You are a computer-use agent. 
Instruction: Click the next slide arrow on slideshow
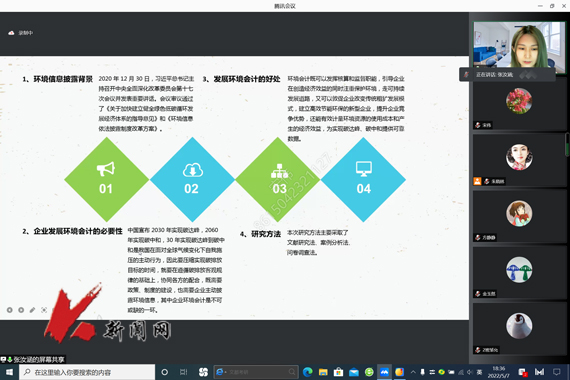pyautogui.click(x=21, y=310)
